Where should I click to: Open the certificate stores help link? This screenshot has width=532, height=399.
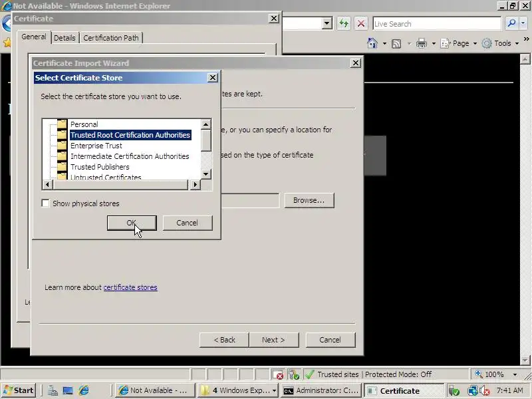130,287
